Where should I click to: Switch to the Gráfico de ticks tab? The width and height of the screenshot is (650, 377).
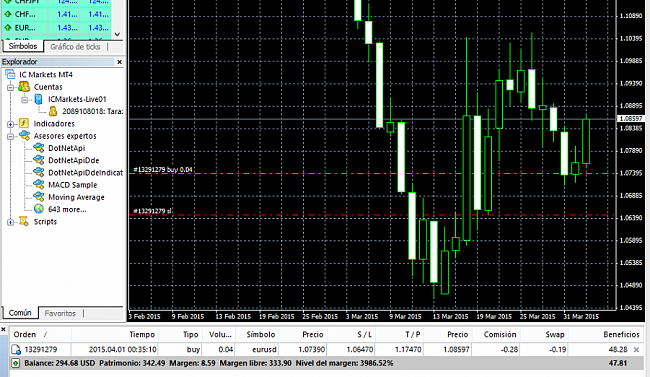(x=75, y=47)
